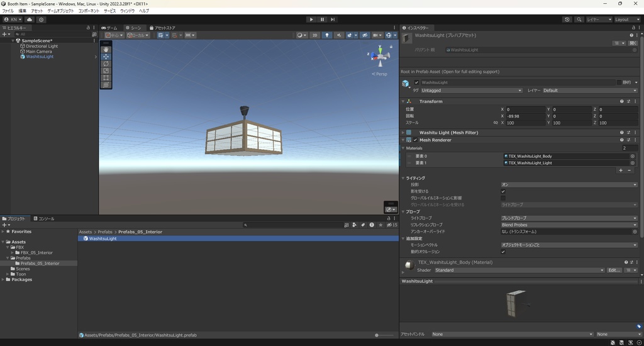Click the Inspector lock icon

coord(633,28)
